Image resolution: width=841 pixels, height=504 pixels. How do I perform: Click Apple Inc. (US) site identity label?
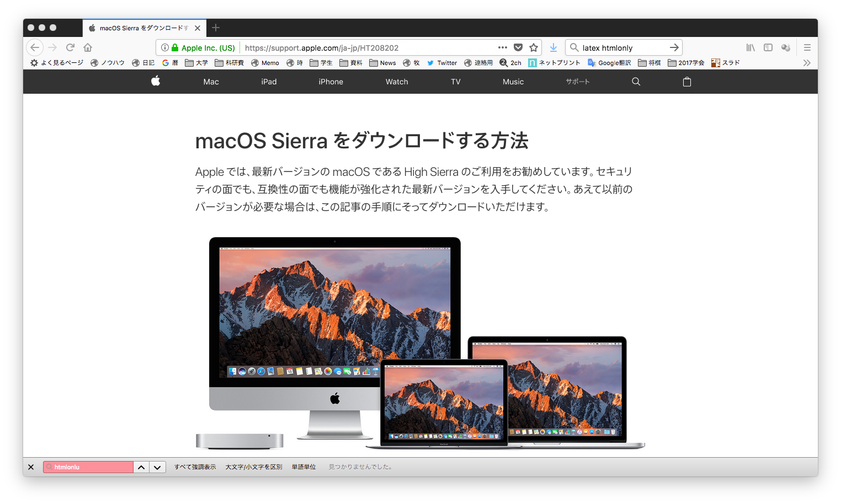tap(208, 48)
